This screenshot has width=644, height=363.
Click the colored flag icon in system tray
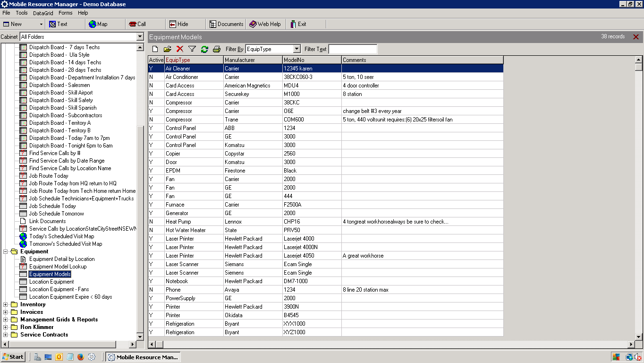pyautogui.click(x=616, y=357)
